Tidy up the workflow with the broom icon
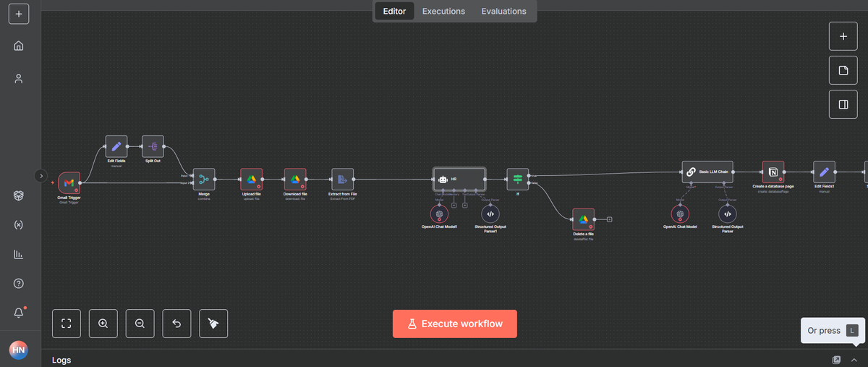The image size is (868, 367). (x=213, y=324)
